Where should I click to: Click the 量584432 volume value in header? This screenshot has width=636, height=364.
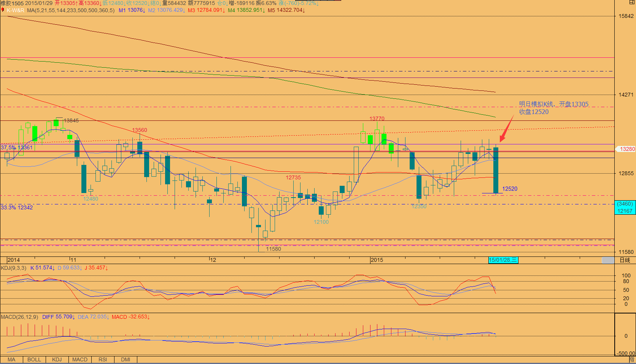click(174, 3)
